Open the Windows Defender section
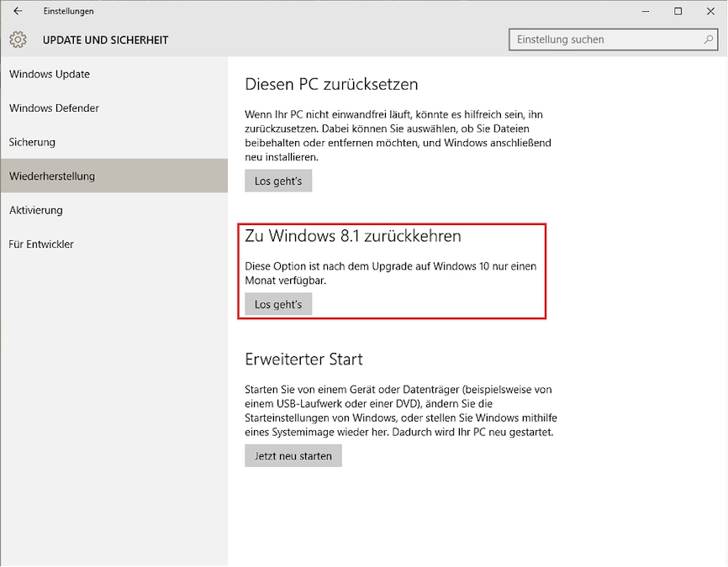The image size is (728, 567). [53, 108]
